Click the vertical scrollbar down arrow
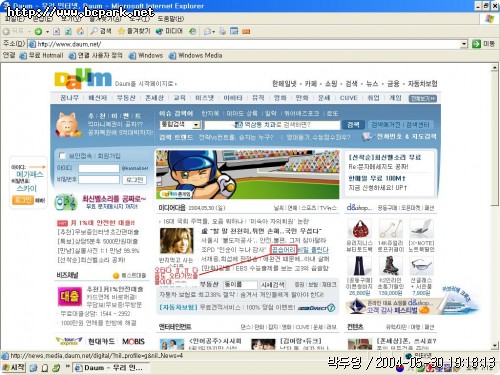 pyautogui.click(x=495, y=345)
